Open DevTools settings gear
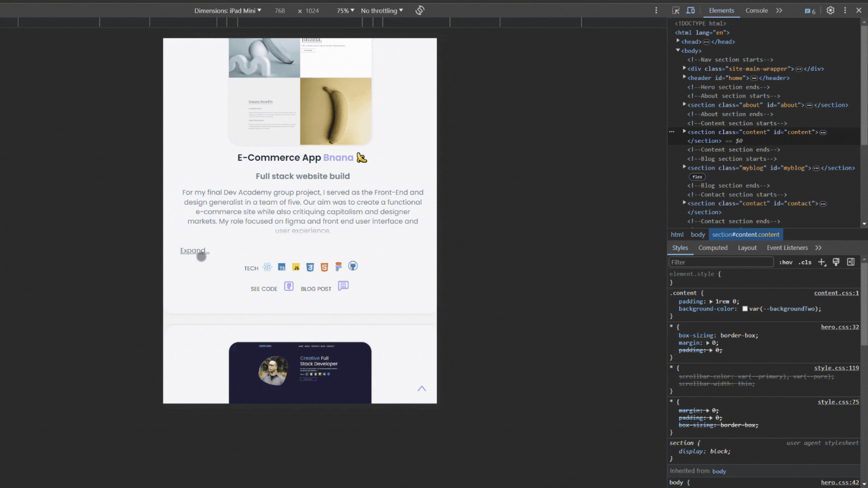 point(830,10)
